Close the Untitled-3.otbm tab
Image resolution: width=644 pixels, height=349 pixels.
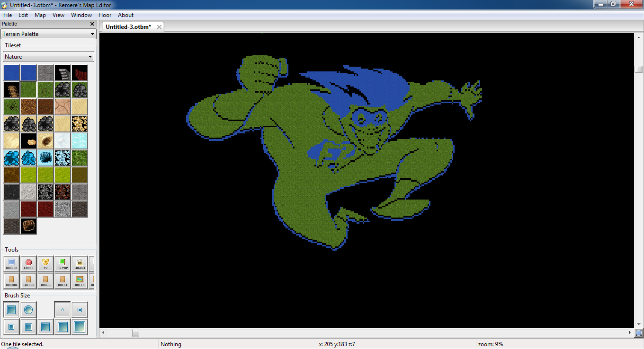point(160,27)
